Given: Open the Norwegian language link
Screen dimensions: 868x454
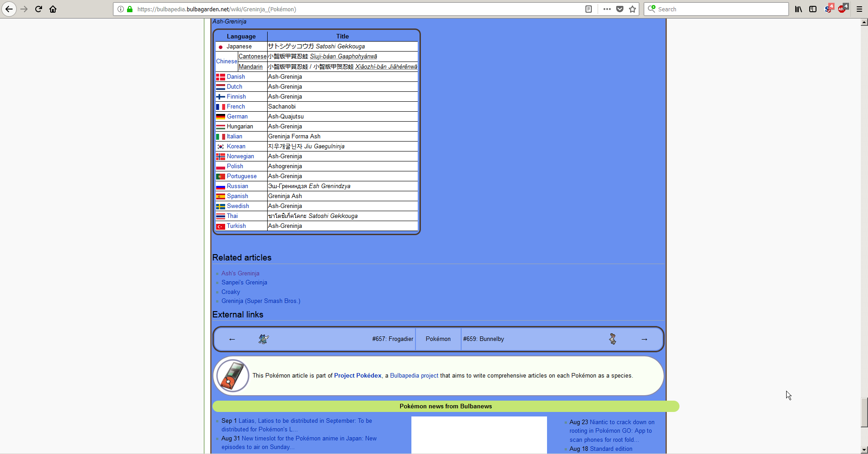Looking at the screenshot, I should [x=241, y=156].
